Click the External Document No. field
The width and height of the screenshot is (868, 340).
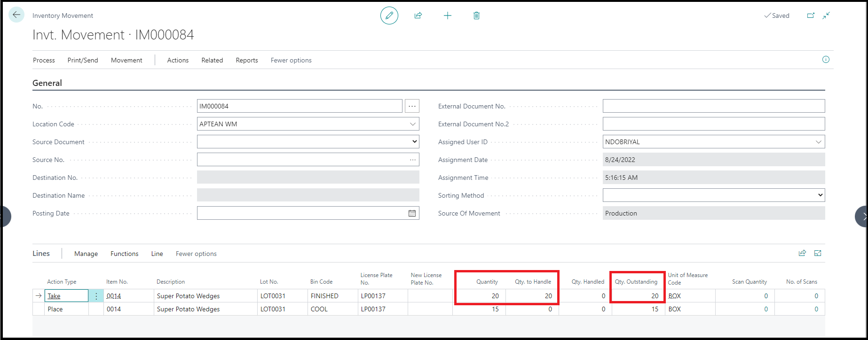point(713,106)
